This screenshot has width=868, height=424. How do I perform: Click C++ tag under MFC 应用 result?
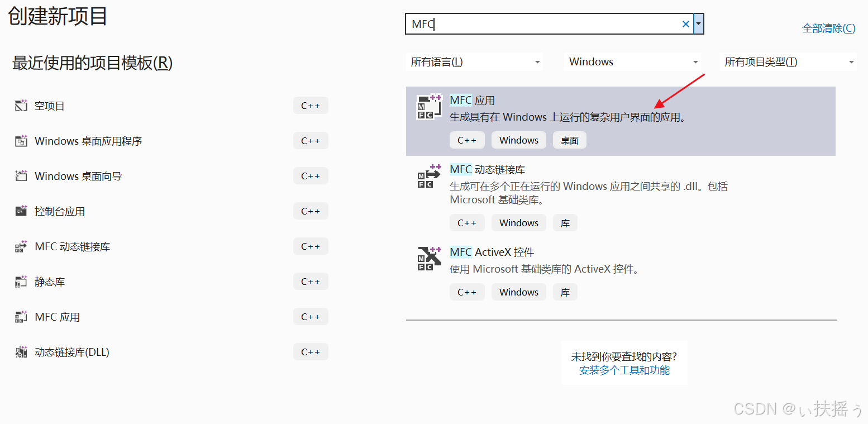click(x=467, y=140)
